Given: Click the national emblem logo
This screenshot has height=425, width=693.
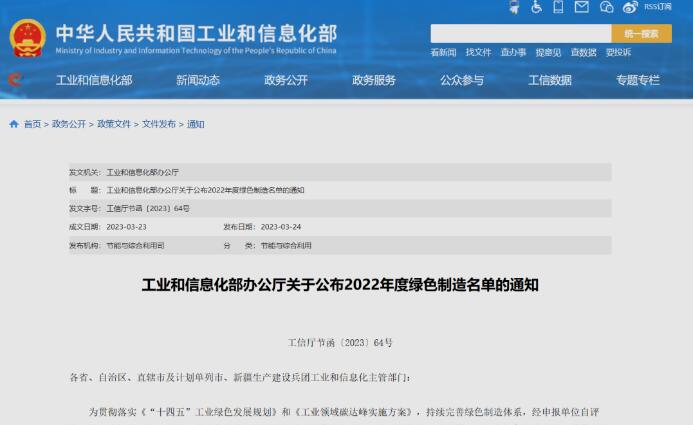Looking at the screenshot, I should tap(27, 39).
